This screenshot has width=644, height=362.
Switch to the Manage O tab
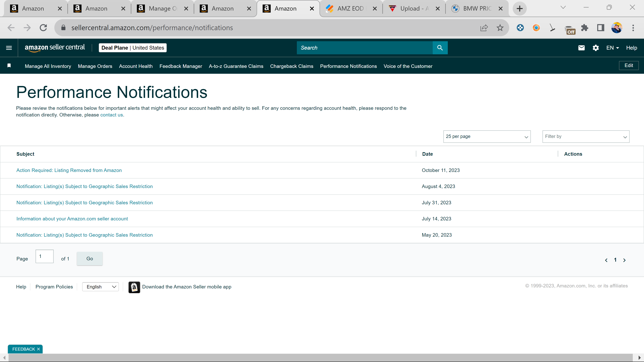tap(162, 9)
